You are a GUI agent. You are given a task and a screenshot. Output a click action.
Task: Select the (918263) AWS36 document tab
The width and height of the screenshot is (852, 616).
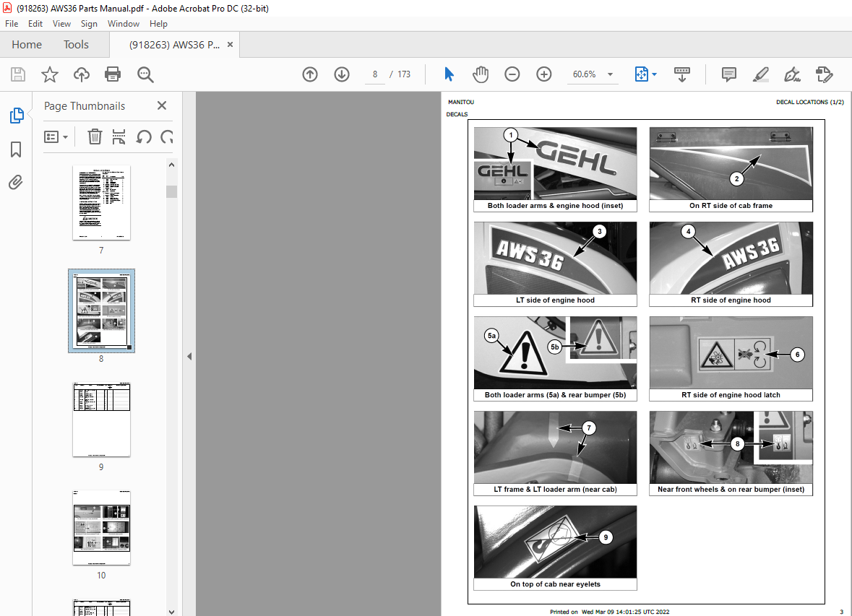pyautogui.click(x=174, y=45)
